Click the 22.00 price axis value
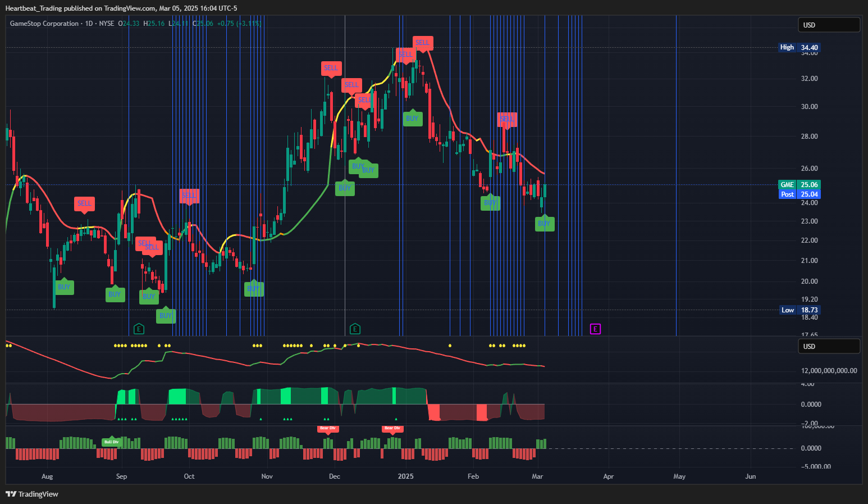 (x=810, y=240)
